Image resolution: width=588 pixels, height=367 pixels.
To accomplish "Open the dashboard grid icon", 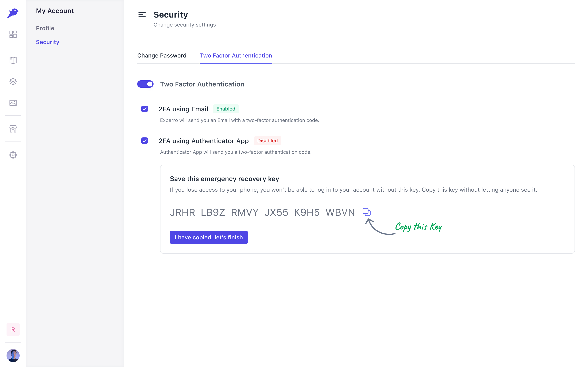I will click(x=13, y=34).
